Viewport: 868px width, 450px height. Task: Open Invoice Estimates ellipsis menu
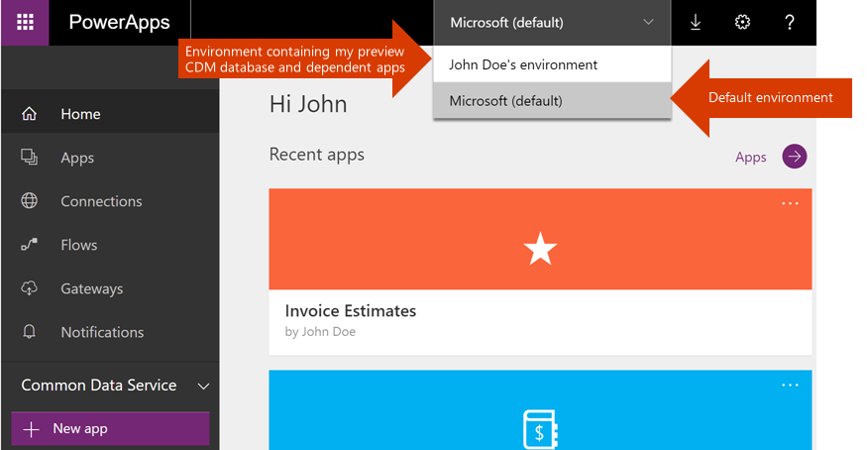pos(790,204)
